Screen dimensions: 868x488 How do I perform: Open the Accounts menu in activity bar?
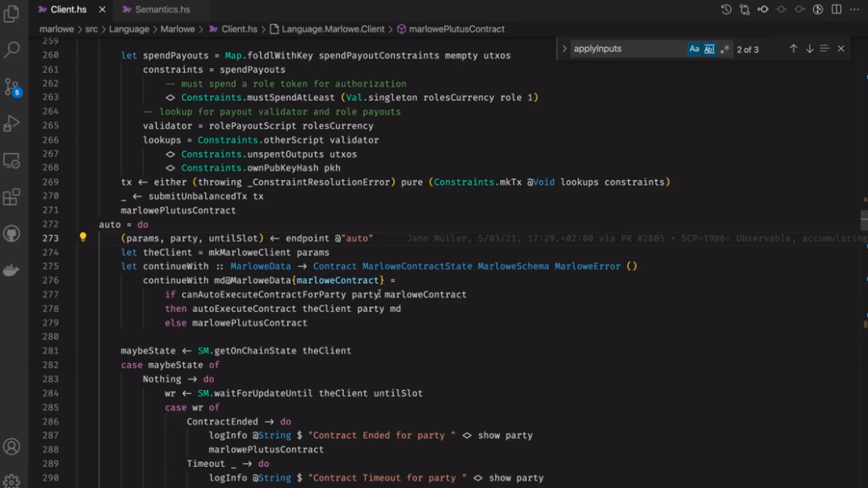tap(12, 447)
